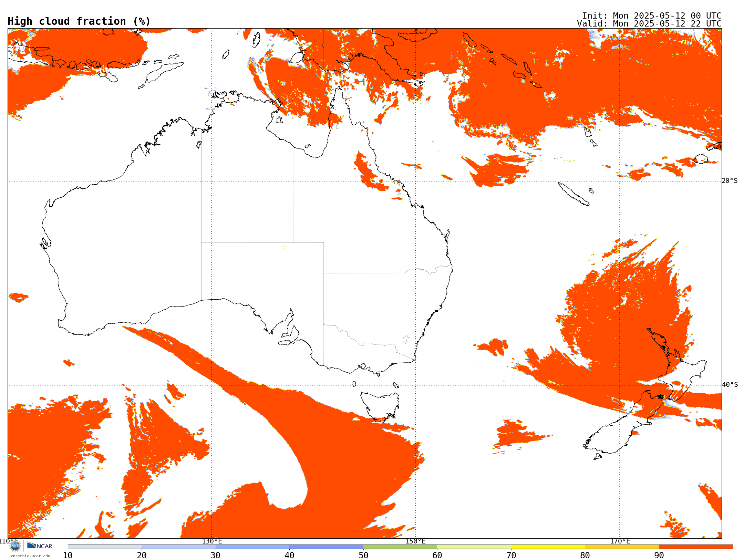Click the 20–30 pale blue colorbar segment
Screen dimensions: 744x560
click(178, 547)
